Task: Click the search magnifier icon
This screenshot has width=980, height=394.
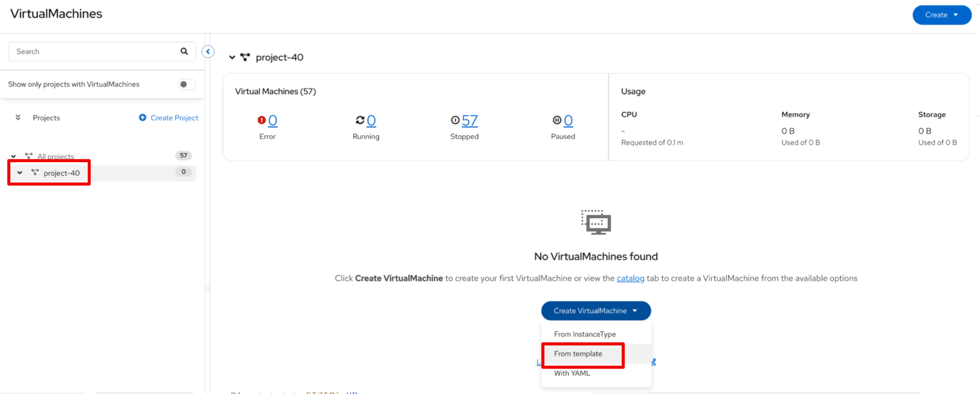Action: pos(184,51)
